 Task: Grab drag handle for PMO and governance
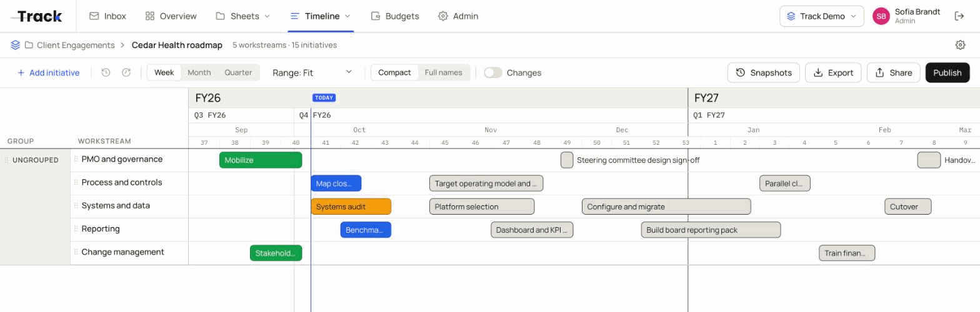77,159
